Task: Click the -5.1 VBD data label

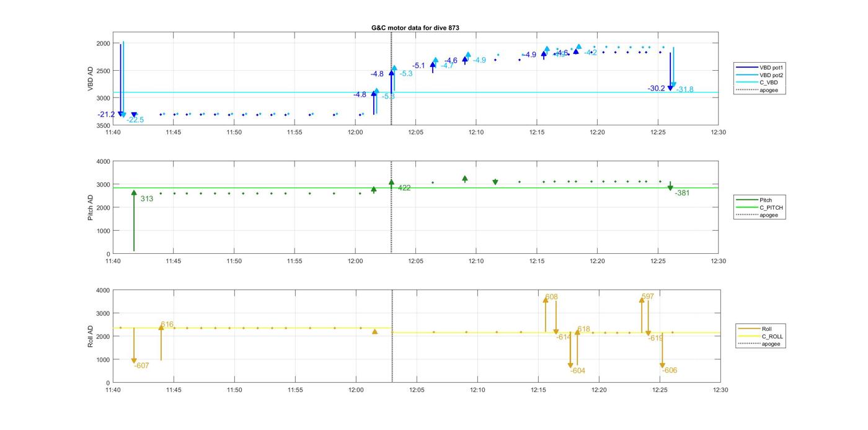Action: click(x=419, y=66)
